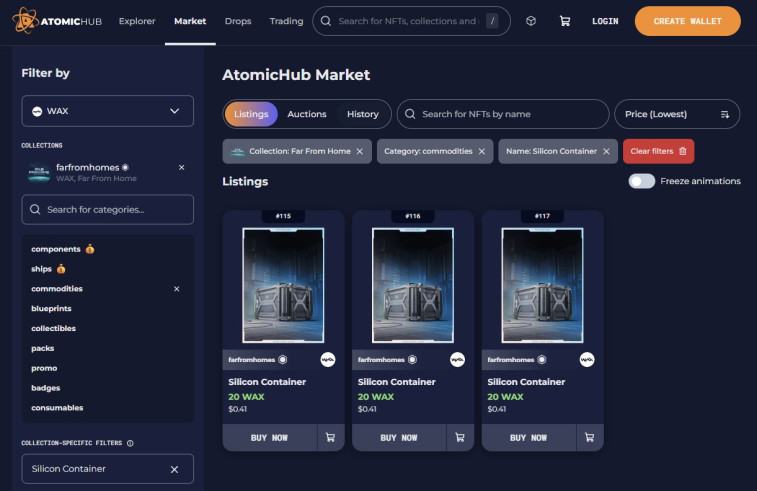The image size is (757, 491).
Task: Remove the Category: commodities chip
Action: point(482,152)
